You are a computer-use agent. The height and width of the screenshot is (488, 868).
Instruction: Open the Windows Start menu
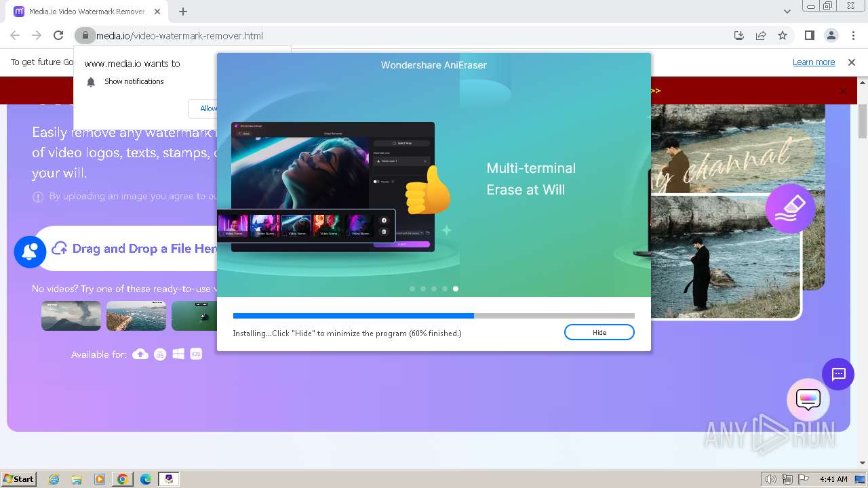click(x=19, y=479)
